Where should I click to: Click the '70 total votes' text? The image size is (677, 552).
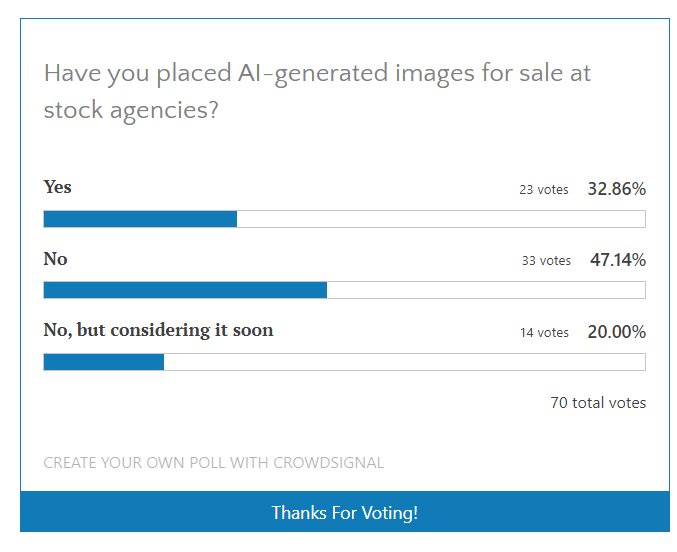point(598,403)
